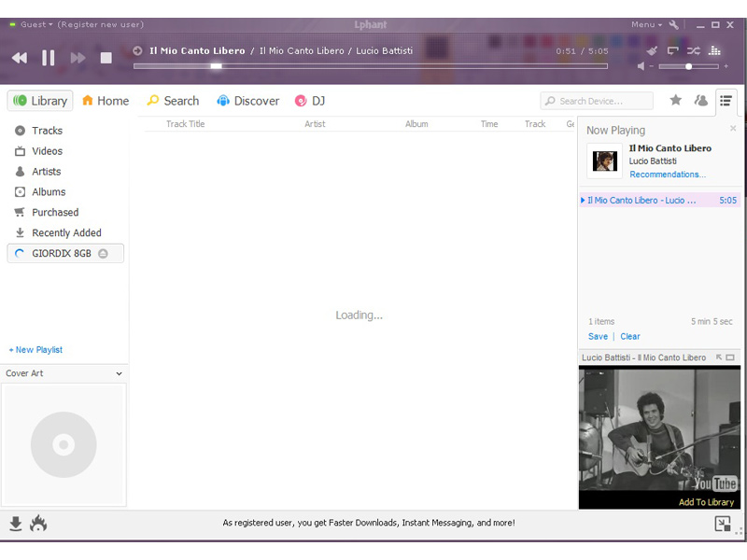Skip back to the previous track
This screenshot has height=560, width=747.
[20, 58]
